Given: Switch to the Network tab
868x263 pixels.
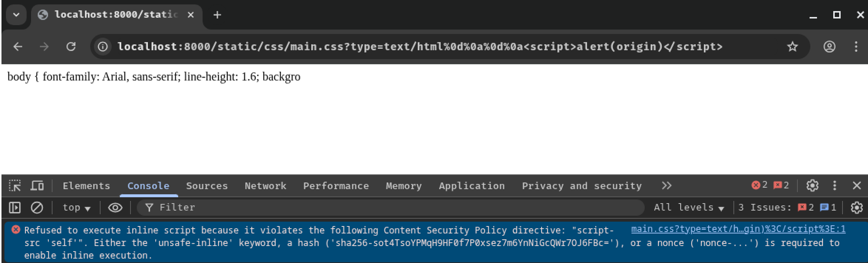Looking at the screenshot, I should point(265,186).
